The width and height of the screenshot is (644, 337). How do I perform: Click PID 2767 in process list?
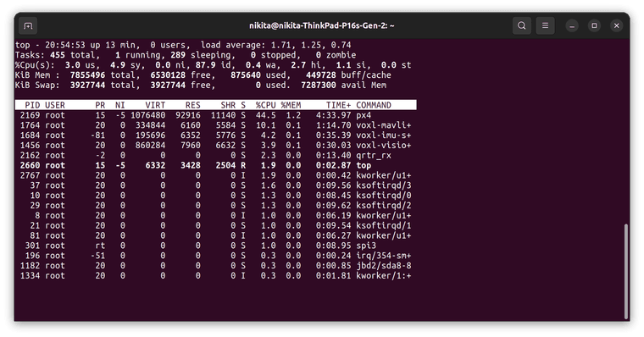[30, 175]
